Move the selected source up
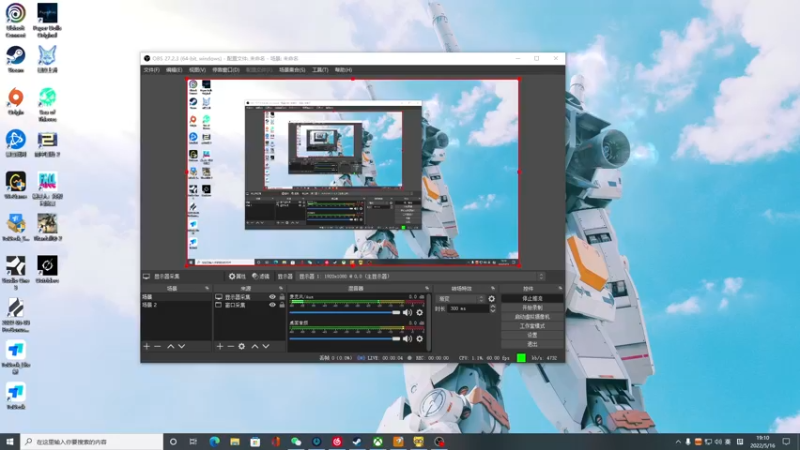The height and width of the screenshot is (450, 800). (254, 346)
